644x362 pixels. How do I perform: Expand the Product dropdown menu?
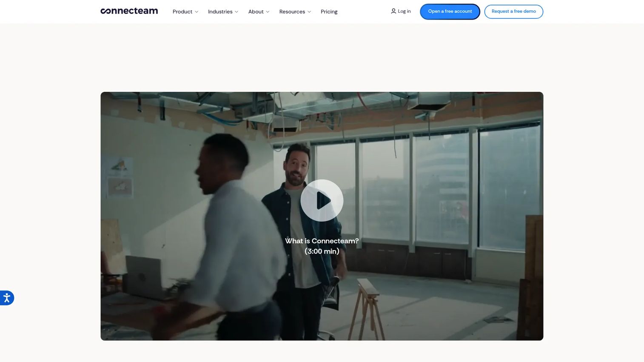tap(185, 11)
